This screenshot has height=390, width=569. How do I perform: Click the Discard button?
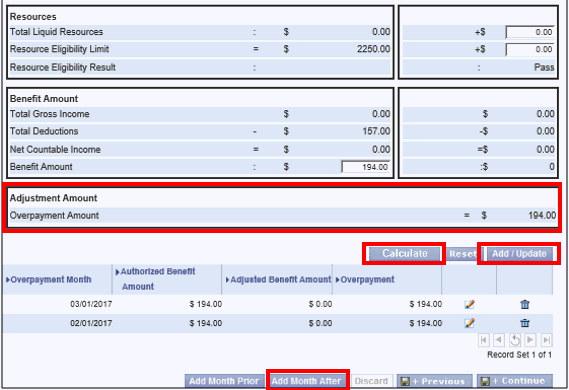pyautogui.click(x=371, y=381)
